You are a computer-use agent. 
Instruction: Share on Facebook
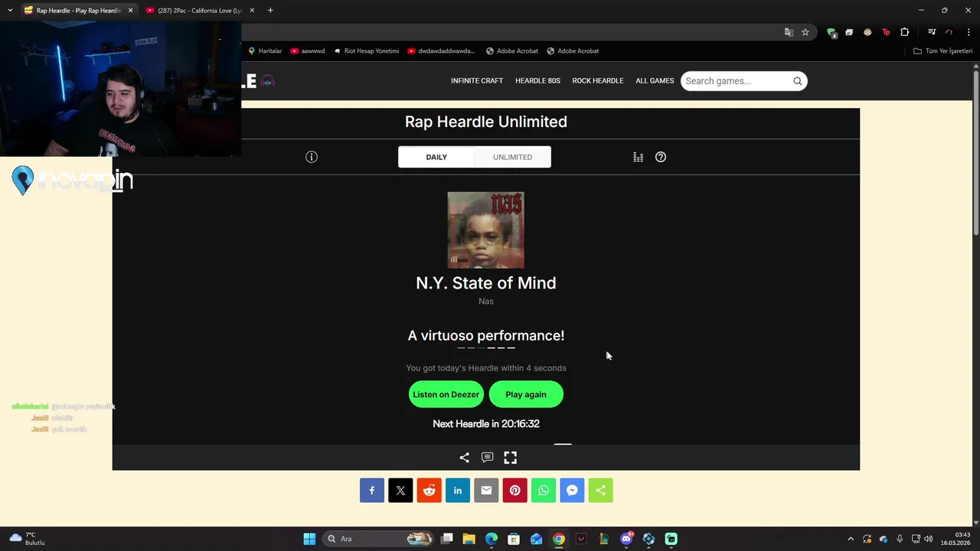[372, 491]
